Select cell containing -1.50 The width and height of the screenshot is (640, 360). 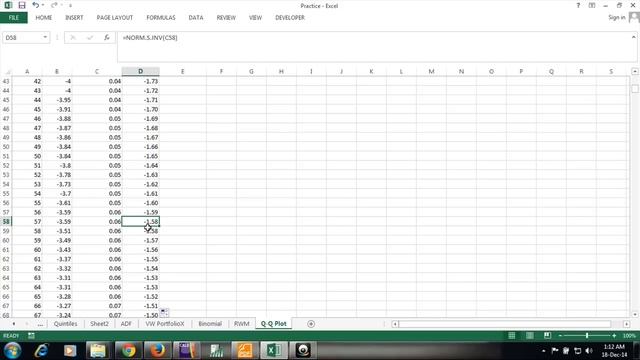(140, 315)
